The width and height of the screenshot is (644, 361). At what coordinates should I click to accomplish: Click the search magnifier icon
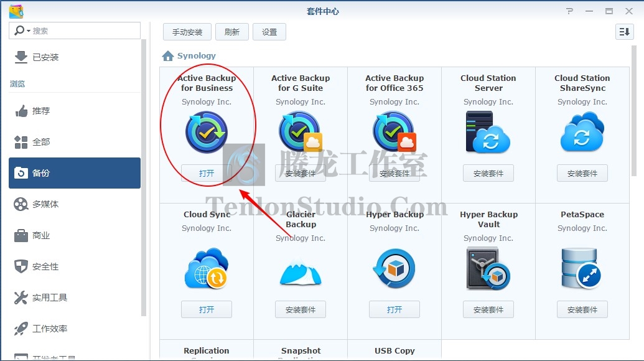pyautogui.click(x=19, y=30)
